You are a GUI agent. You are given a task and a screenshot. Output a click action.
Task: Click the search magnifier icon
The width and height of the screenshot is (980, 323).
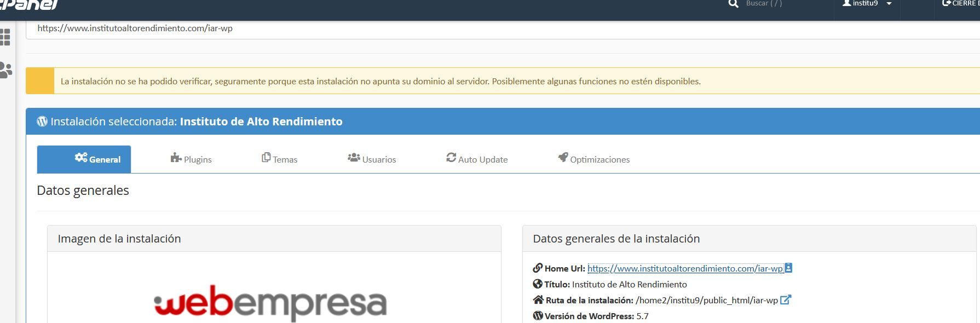point(734,4)
